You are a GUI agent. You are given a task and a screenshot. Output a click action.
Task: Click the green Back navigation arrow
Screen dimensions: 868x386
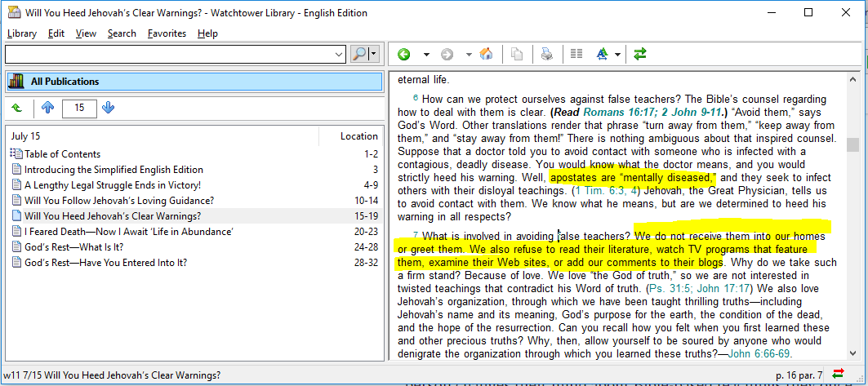403,55
